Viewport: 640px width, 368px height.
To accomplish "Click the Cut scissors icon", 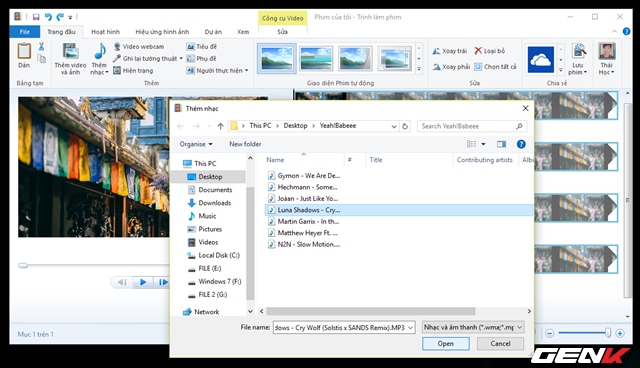I will 41,47.
